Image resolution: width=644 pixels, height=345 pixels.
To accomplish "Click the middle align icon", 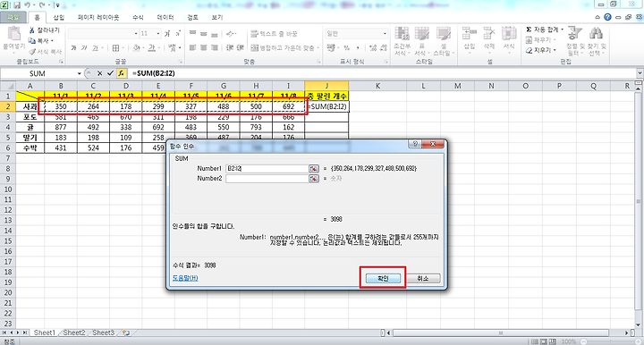I will pos(203,34).
